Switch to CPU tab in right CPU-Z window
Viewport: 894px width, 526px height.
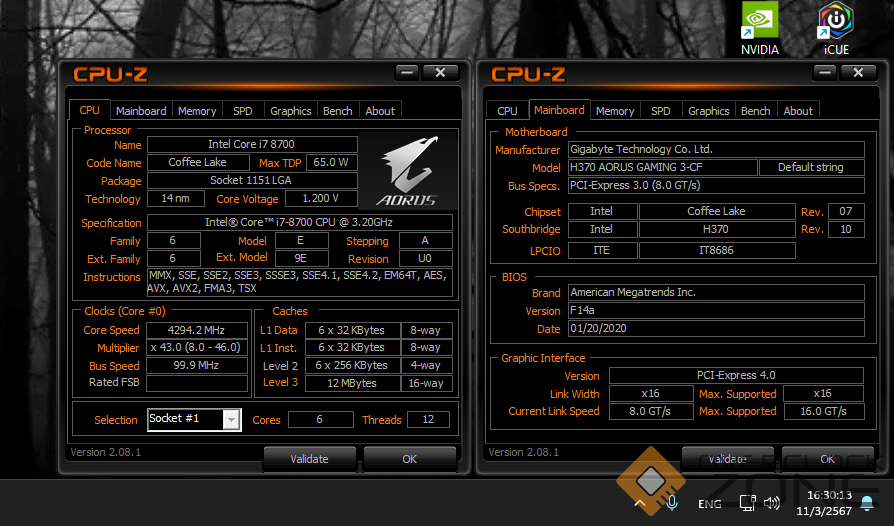507,111
